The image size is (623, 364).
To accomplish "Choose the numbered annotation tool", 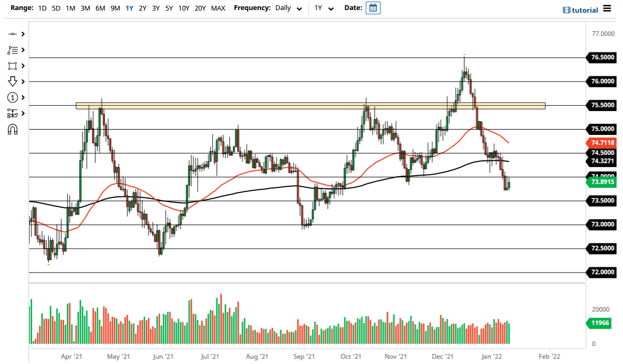I will pyautogui.click(x=13, y=97).
